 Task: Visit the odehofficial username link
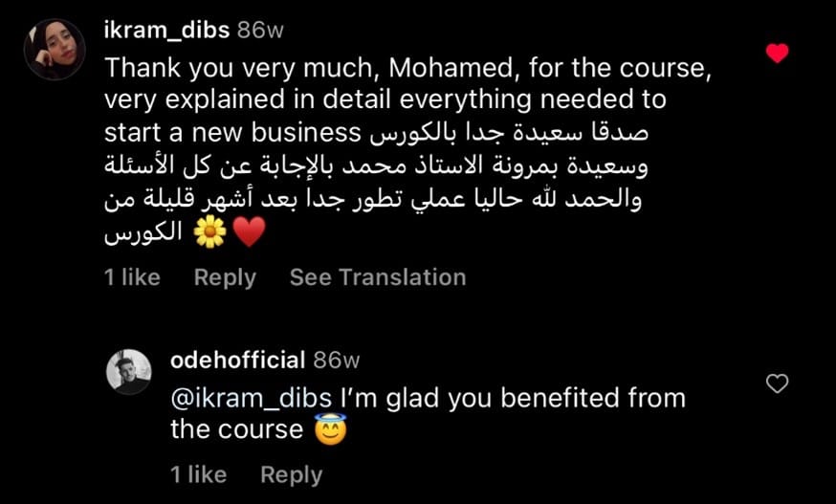point(237,361)
